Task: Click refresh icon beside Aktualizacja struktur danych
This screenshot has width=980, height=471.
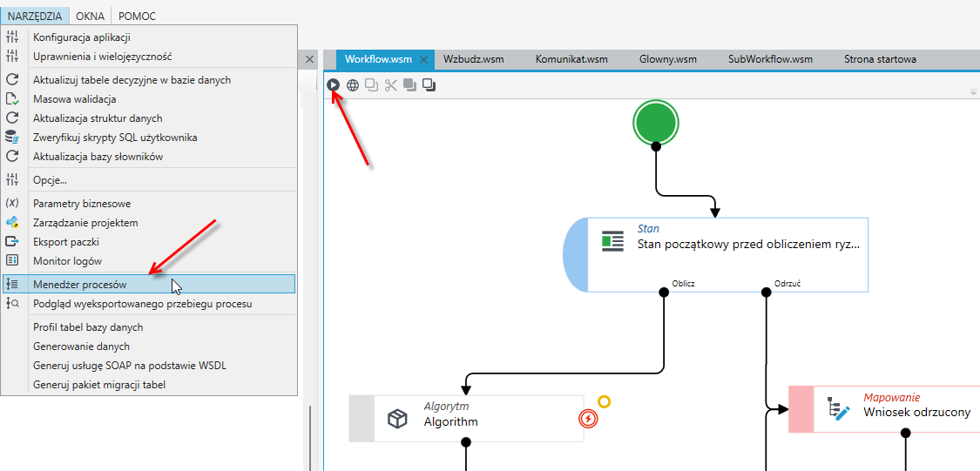Action: point(12,118)
